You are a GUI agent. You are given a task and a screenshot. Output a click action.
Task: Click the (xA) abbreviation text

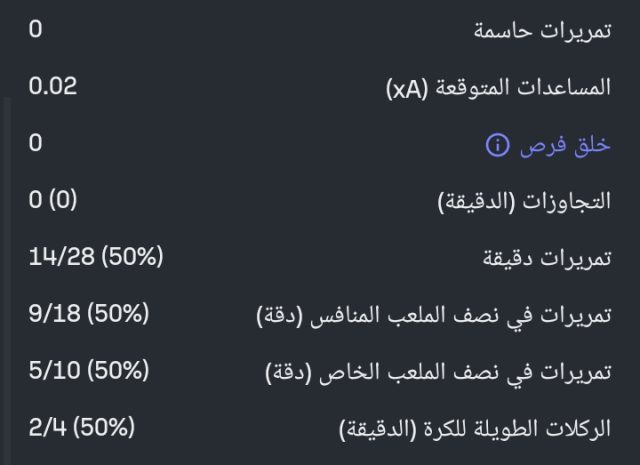[407, 89]
